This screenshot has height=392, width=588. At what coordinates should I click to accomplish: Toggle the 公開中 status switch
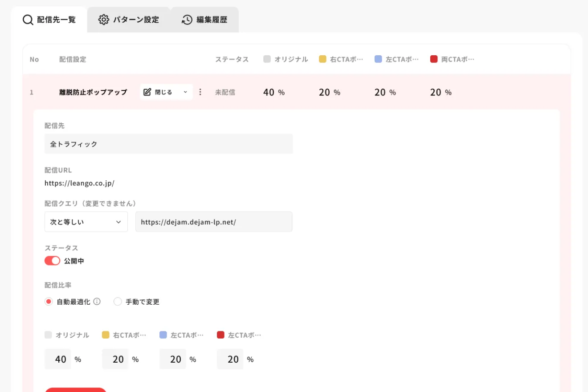52,261
